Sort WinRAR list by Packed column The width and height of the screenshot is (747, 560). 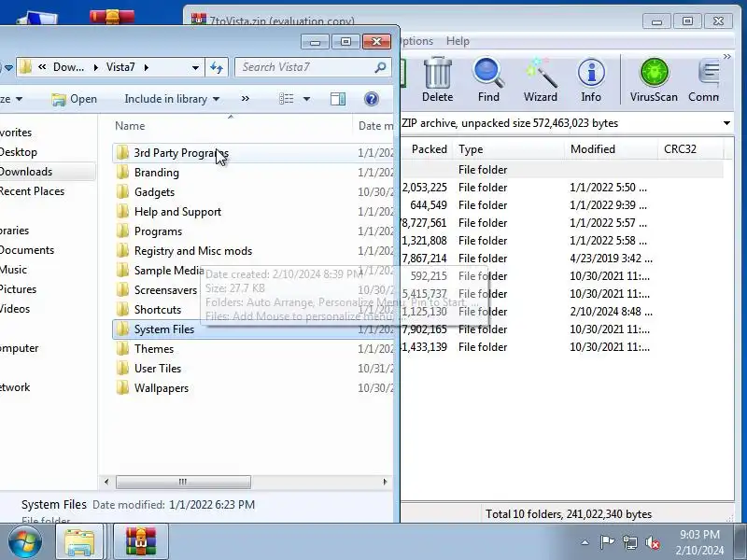[x=429, y=149]
